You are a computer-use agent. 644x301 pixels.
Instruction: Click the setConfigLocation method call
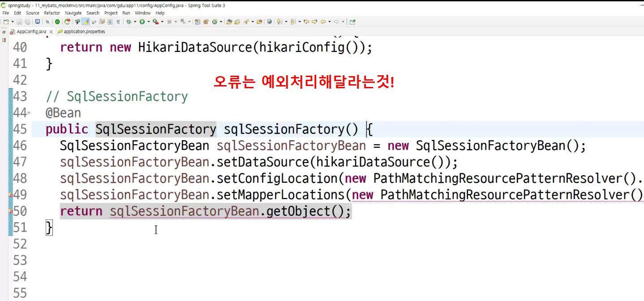click(277, 178)
